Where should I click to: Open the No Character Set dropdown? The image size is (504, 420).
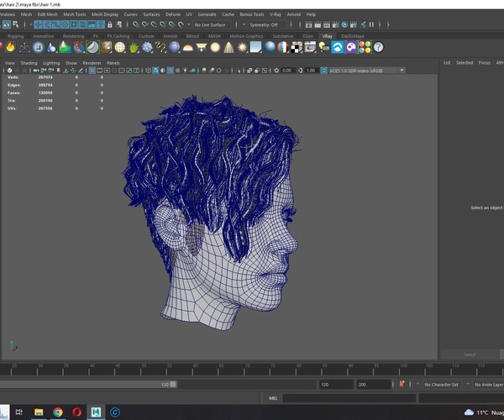[x=442, y=385]
